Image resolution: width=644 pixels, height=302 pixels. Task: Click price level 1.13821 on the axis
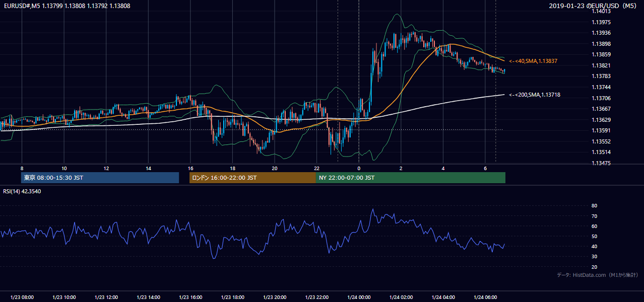pyautogui.click(x=601, y=65)
